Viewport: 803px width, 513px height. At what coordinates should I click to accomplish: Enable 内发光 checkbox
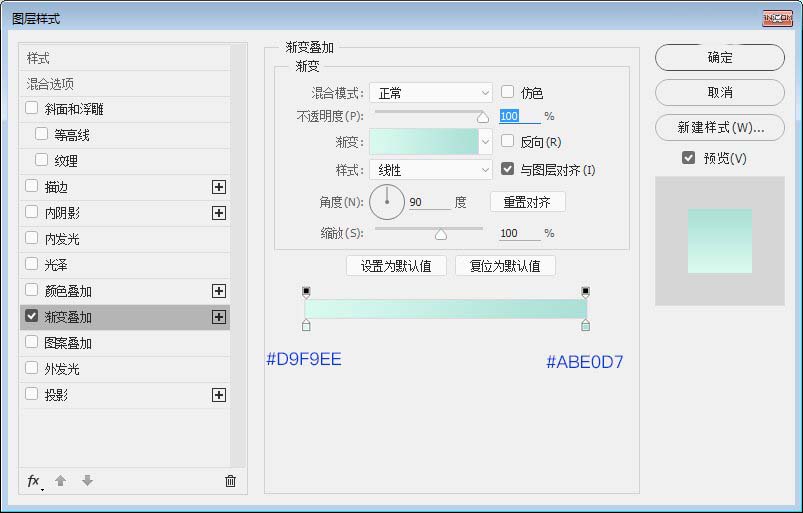[x=32, y=238]
